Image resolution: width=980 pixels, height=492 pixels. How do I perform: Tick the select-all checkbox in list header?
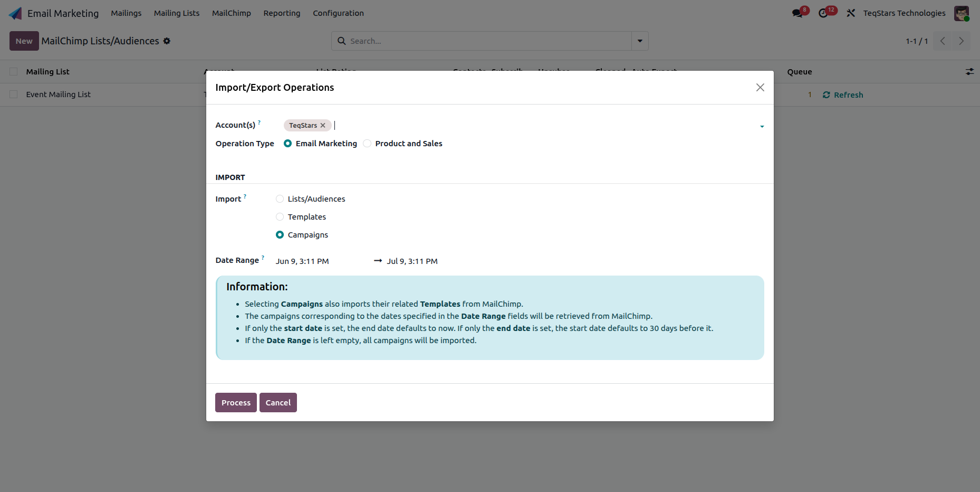coord(14,71)
